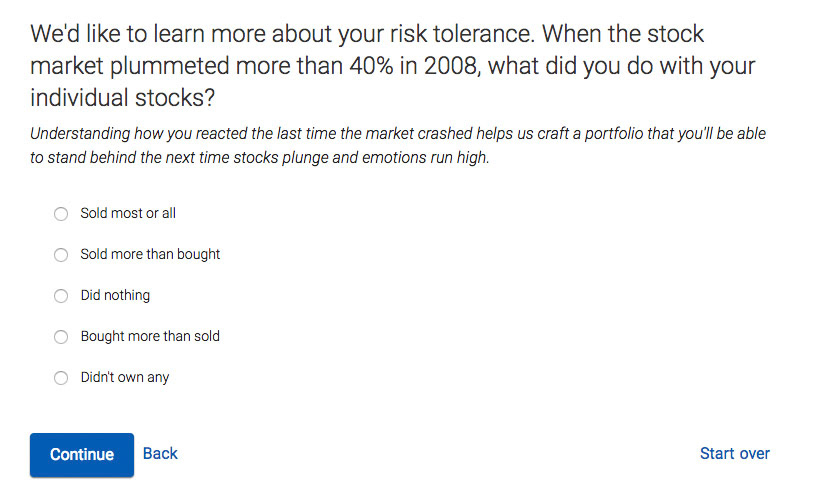Pick the 'Did nothing' radio option
The width and height of the screenshot is (824, 504).
[61, 296]
